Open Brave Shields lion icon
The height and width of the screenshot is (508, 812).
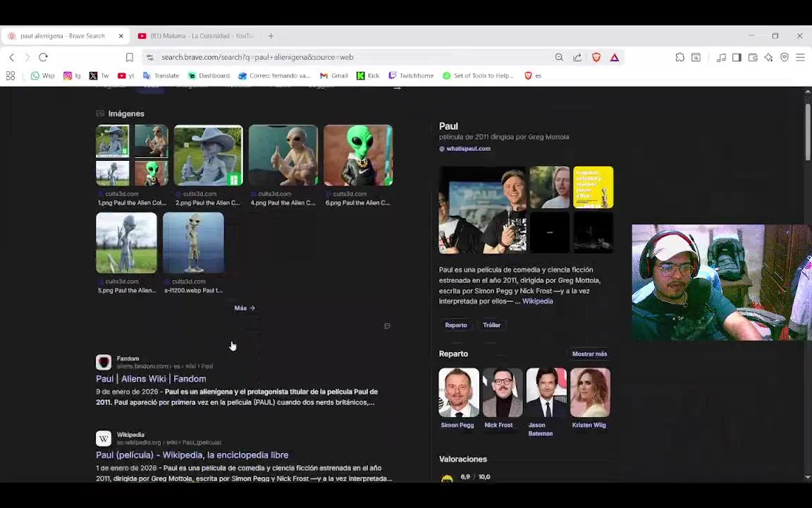(x=596, y=57)
